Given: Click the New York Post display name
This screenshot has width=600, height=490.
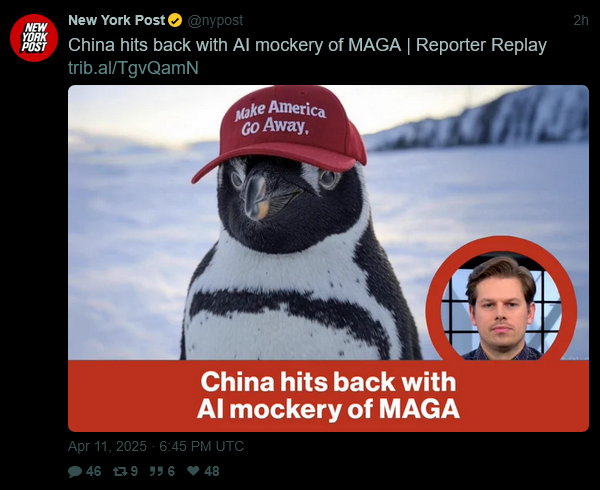Looking at the screenshot, I should (x=116, y=20).
